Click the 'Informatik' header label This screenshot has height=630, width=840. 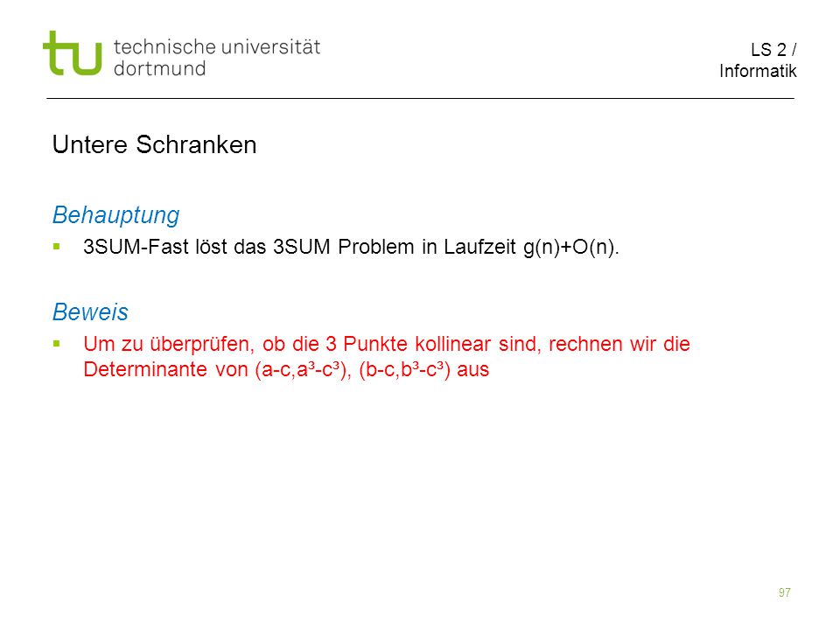coord(758,71)
